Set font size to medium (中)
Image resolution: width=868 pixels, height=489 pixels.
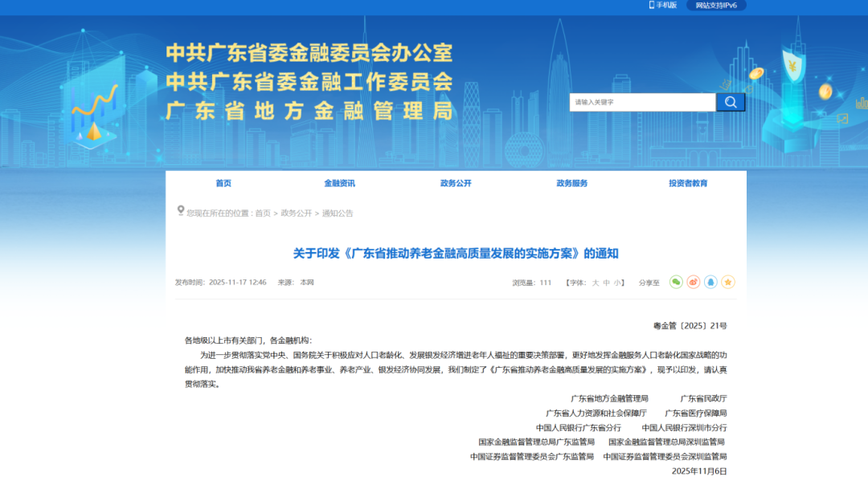[607, 283]
